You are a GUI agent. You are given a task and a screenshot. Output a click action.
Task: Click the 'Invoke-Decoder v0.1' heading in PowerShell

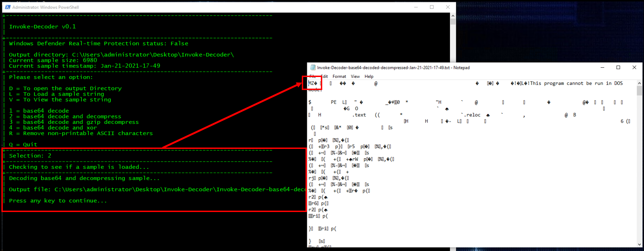pos(42,26)
